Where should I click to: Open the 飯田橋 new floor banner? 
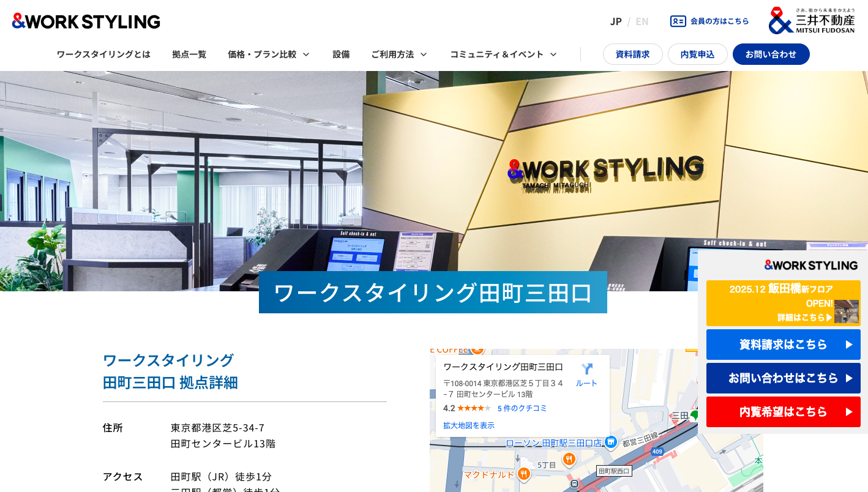(x=783, y=303)
